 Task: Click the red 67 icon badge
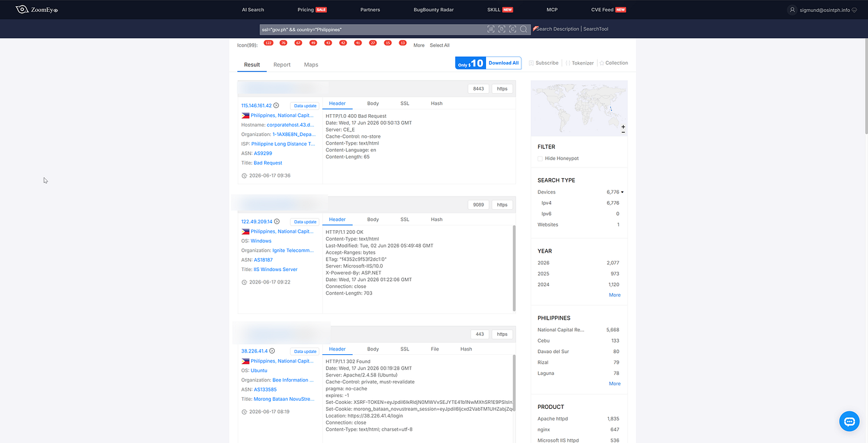[x=298, y=43]
